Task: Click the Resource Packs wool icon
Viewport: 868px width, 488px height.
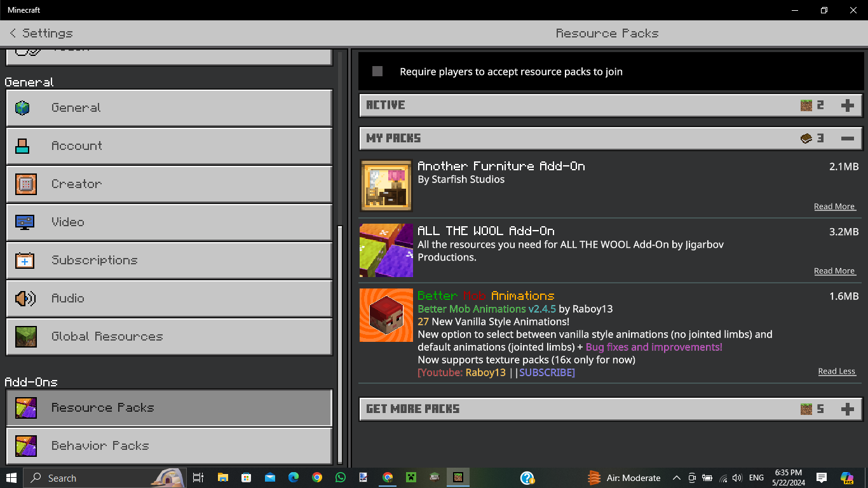Action: [26, 408]
